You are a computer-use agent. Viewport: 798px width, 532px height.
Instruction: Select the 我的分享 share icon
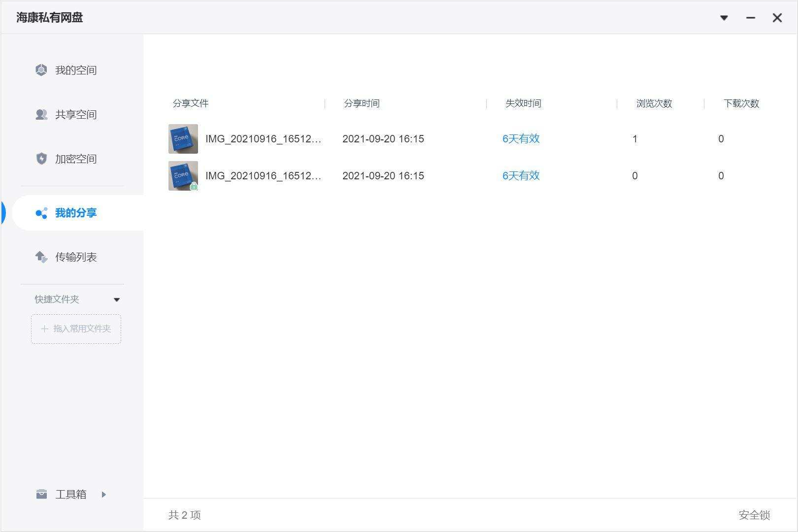[41, 213]
